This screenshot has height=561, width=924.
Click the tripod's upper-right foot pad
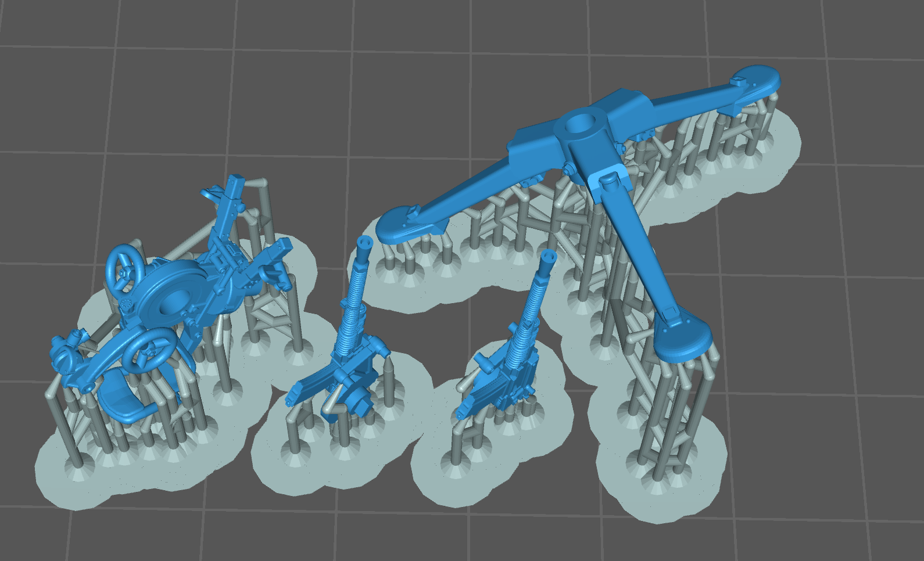[x=754, y=80]
